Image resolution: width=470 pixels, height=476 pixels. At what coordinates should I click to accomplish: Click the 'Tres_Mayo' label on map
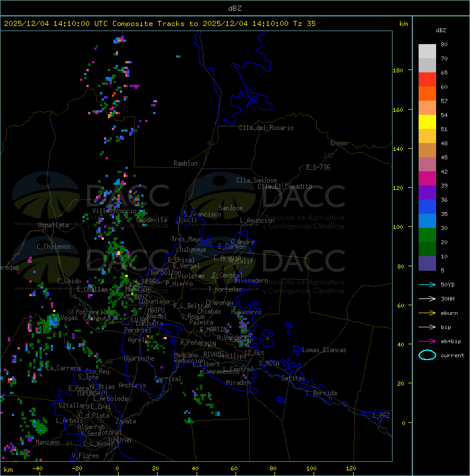point(186,239)
